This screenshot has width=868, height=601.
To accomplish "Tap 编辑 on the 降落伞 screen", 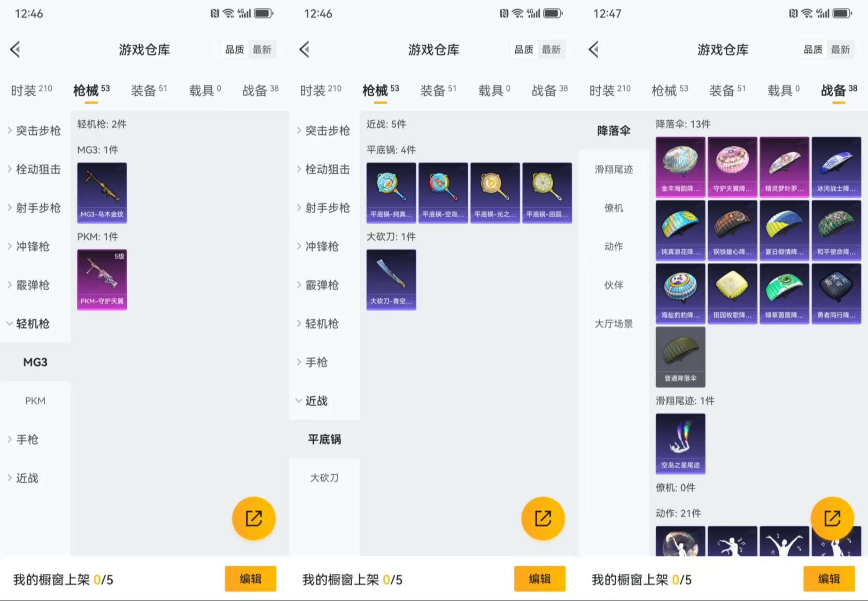I will [x=829, y=578].
